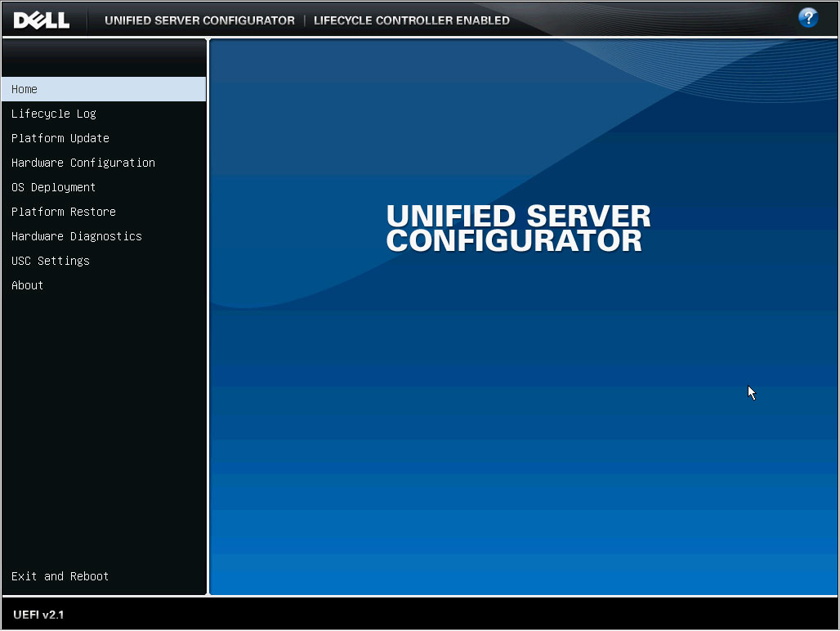Click Lifecycle Controller Enabled header text
Image resolution: width=840 pixels, height=631 pixels.
[x=412, y=20]
